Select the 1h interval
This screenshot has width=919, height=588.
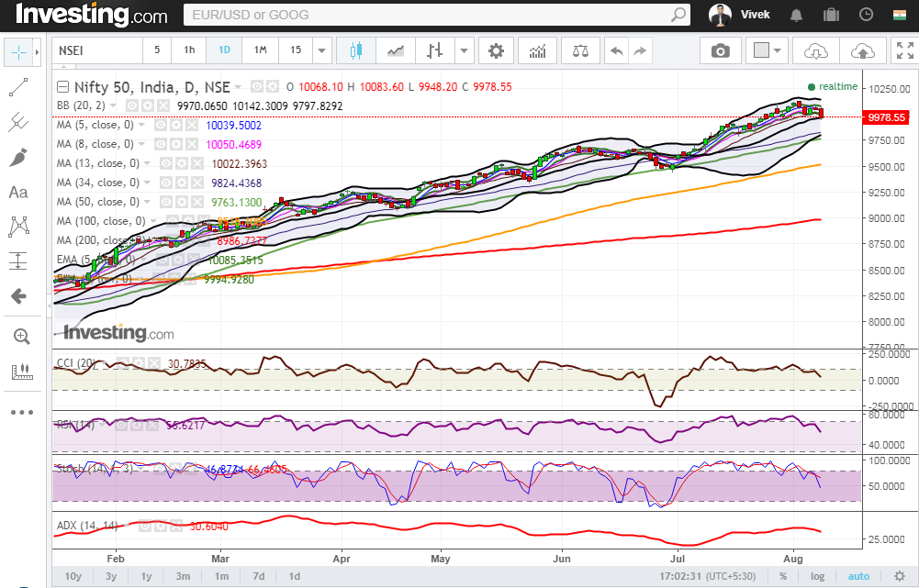coord(189,50)
